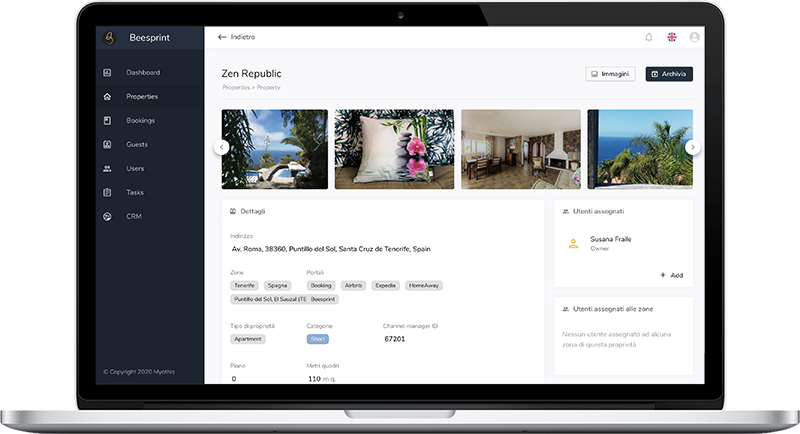Viewport: 800px width, 434px height.
Task: Select the Beesprint portal tag
Action: 323,299
